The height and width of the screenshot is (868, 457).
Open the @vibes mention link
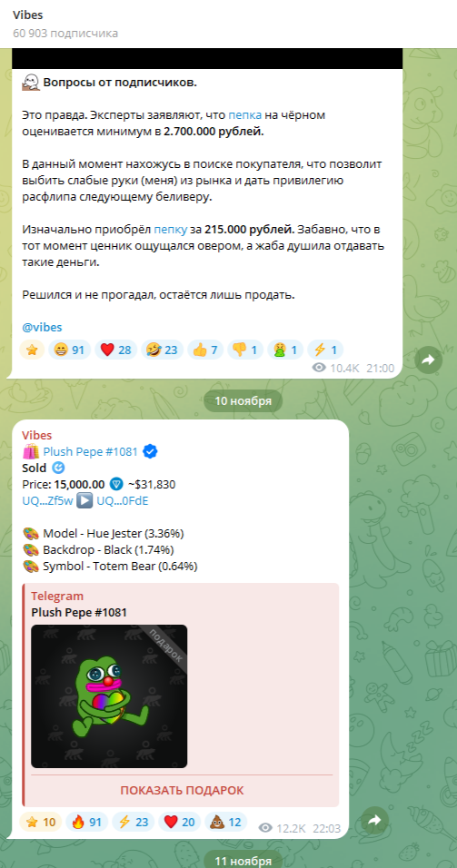(x=42, y=327)
